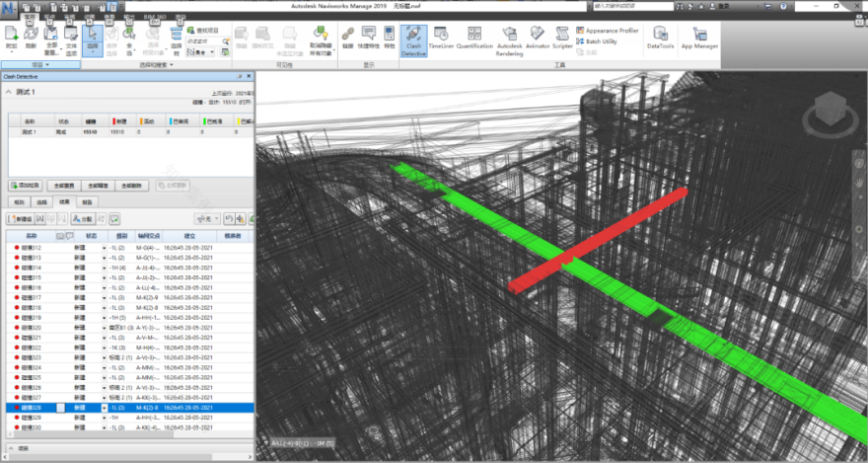Expand the 项目 ribbon panel dropdown
Viewport: 868px width, 463px height.
pyautogui.click(x=40, y=65)
